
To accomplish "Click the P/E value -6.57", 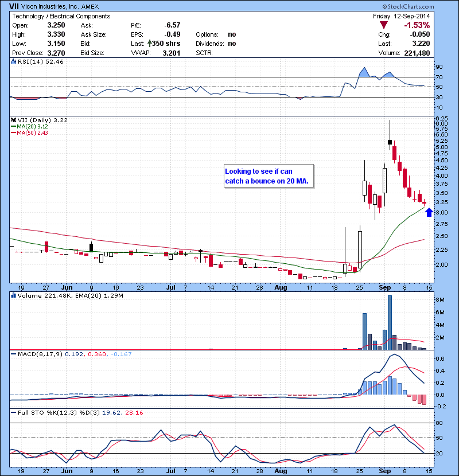I will point(172,25).
